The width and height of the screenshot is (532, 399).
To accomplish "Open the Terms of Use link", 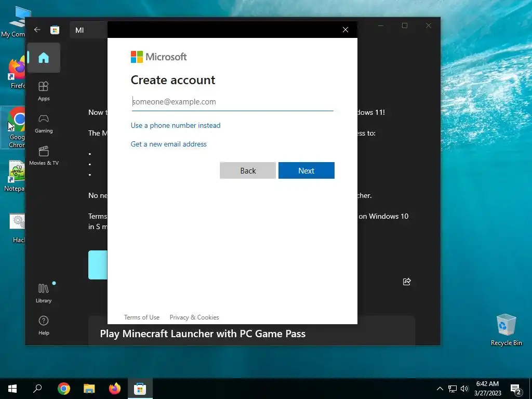I will coord(141,317).
